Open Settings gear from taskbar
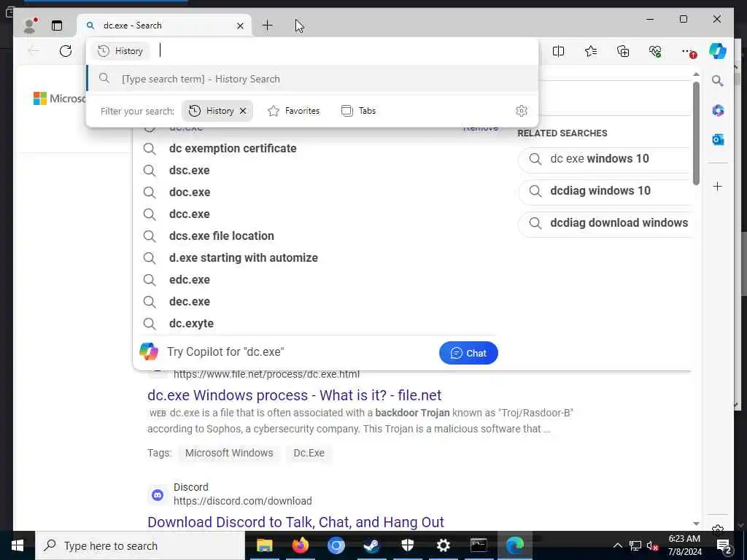The height and width of the screenshot is (560, 747). [x=443, y=545]
